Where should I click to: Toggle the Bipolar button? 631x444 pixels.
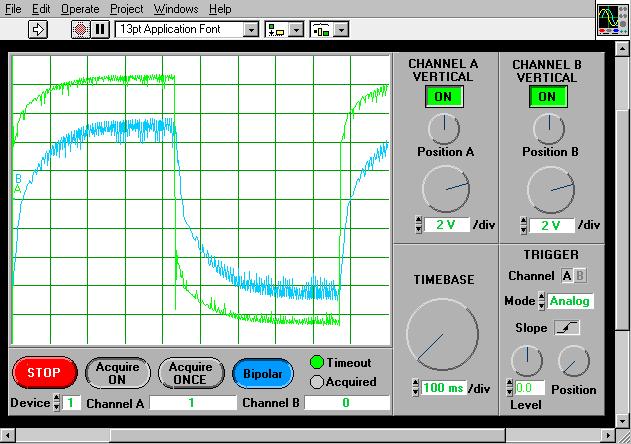(262, 374)
